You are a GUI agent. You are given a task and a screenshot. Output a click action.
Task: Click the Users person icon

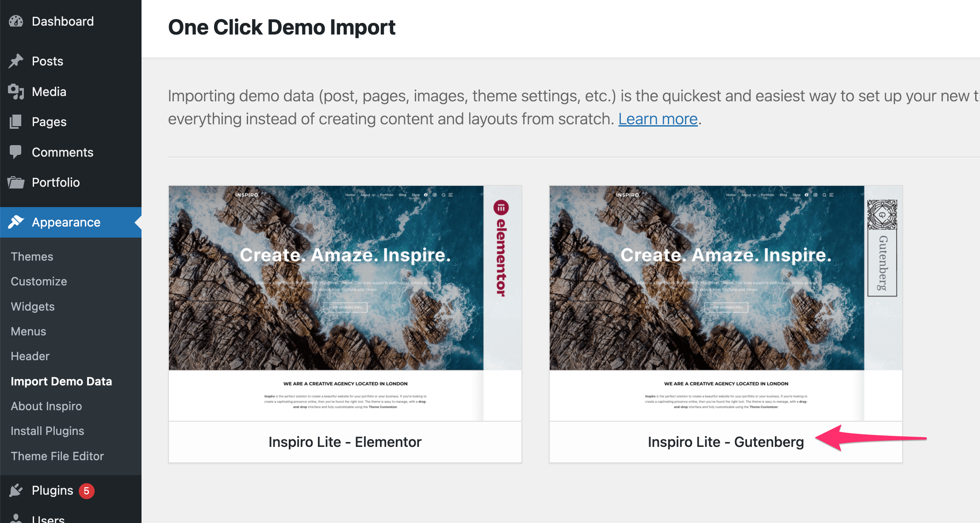click(x=16, y=519)
